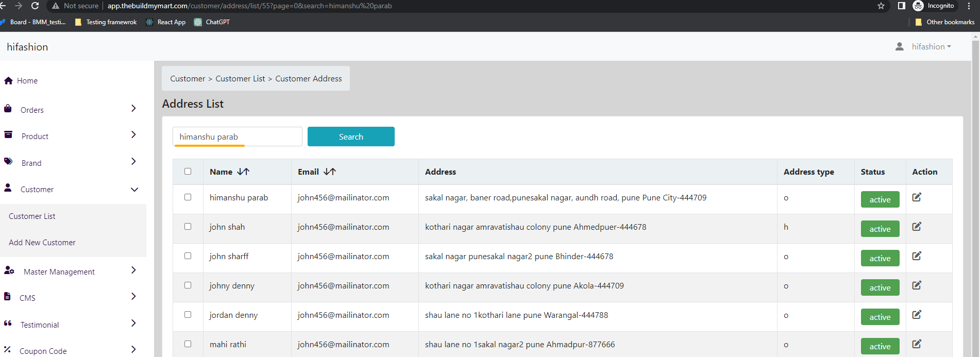This screenshot has width=980, height=357.
Task: Expand the Brand menu chevron
Action: click(133, 161)
